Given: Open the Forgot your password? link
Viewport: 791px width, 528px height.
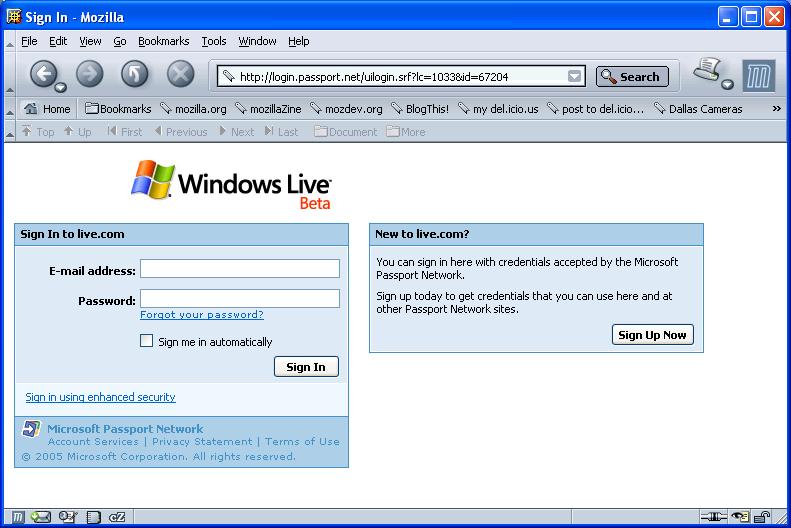Looking at the screenshot, I should point(202,315).
